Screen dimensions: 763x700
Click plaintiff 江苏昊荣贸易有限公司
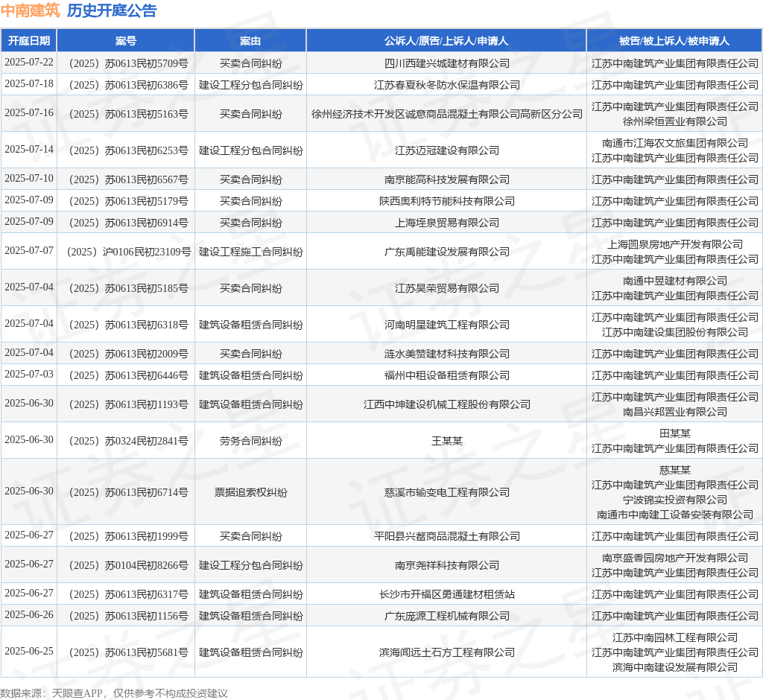447,288
